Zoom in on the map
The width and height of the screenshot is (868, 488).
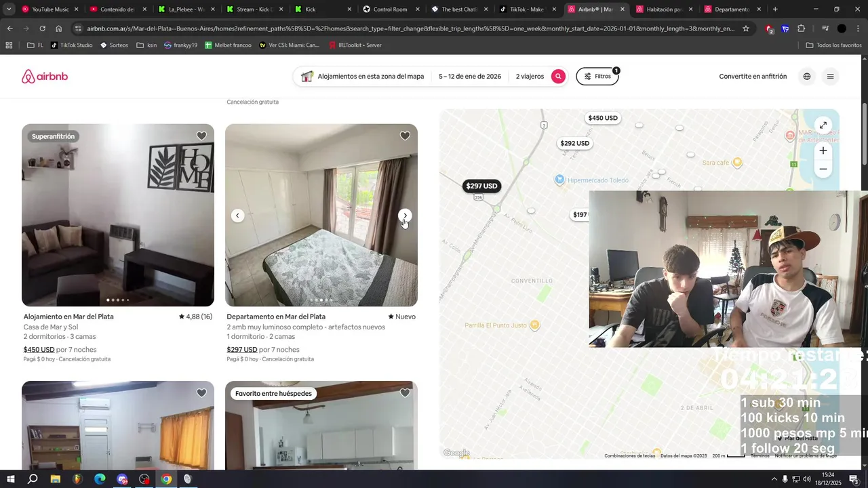pyautogui.click(x=823, y=150)
